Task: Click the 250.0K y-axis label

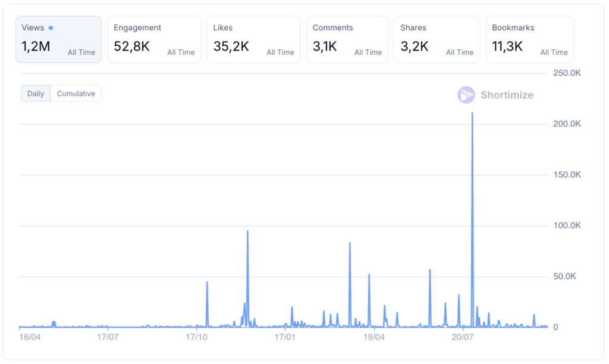Action: coord(566,73)
